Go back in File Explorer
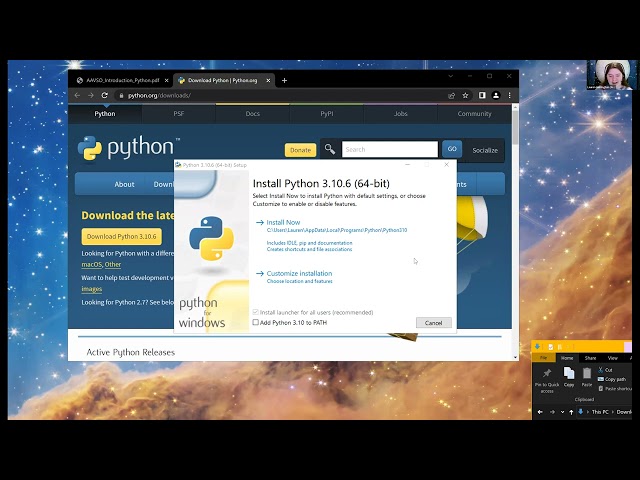This screenshot has width=640, height=480. (540, 412)
